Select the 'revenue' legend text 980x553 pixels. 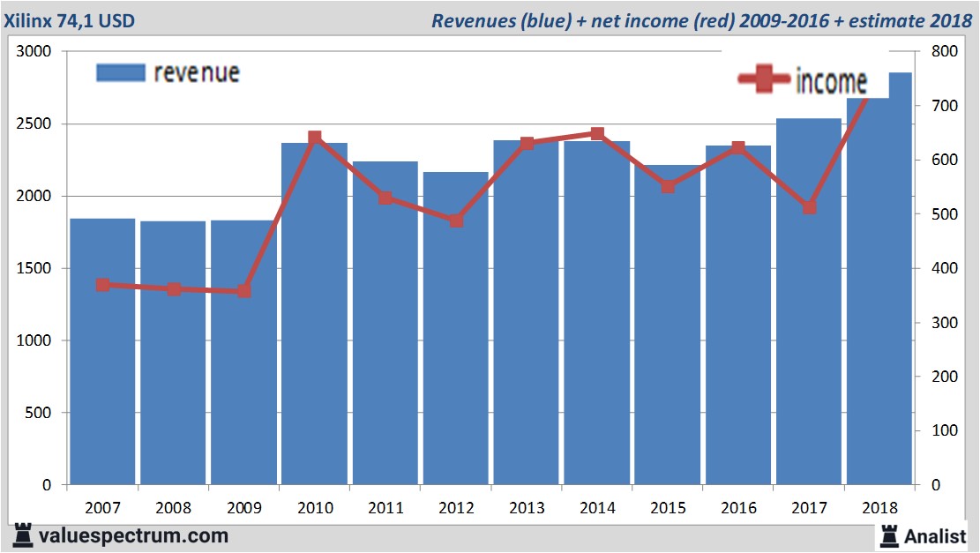point(197,73)
